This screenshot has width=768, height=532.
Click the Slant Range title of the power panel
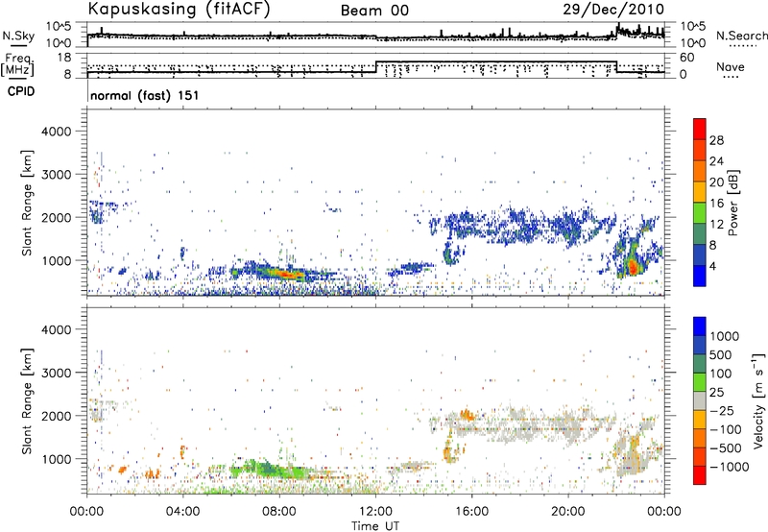coord(27,203)
